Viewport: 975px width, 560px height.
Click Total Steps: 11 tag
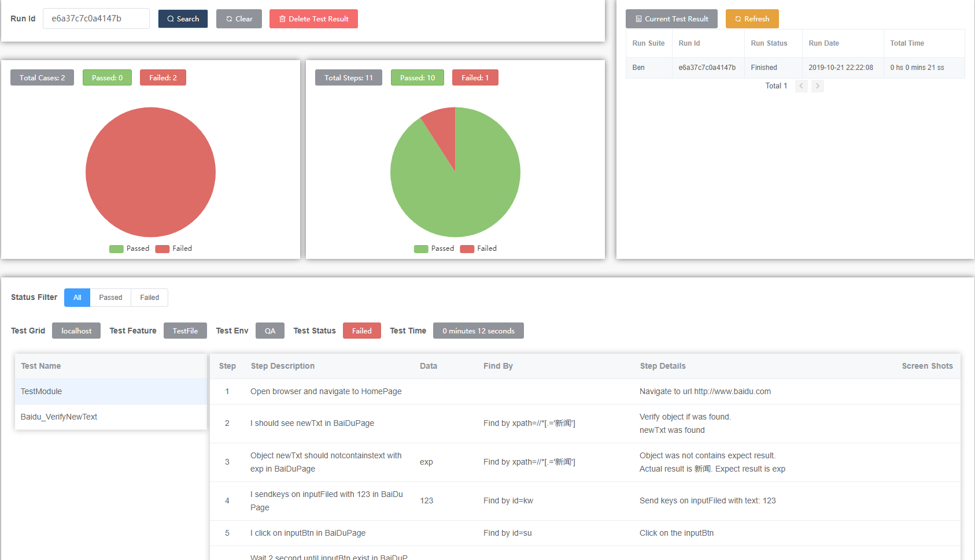click(x=349, y=77)
